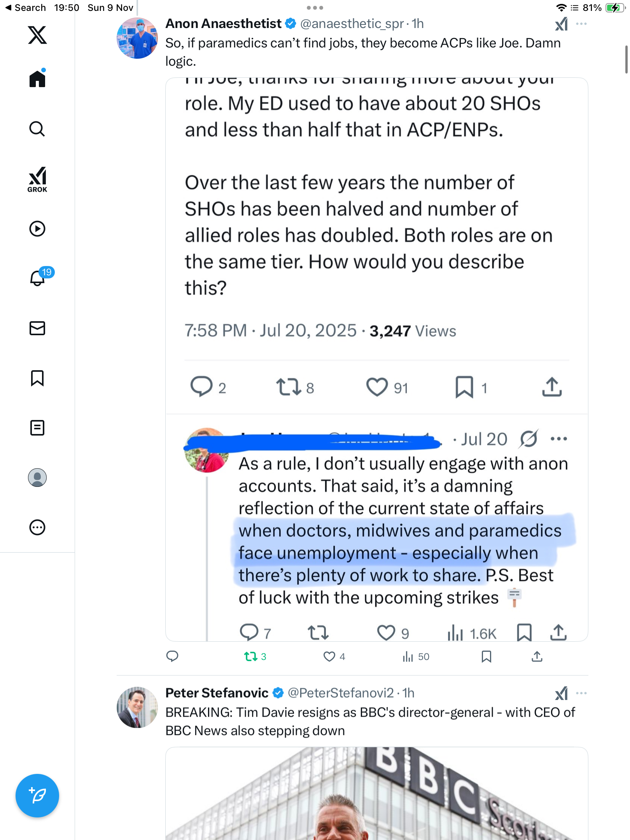The width and height of the screenshot is (630, 840).
Task: Open the @PeterStefanovi2 handle link
Action: [341, 693]
